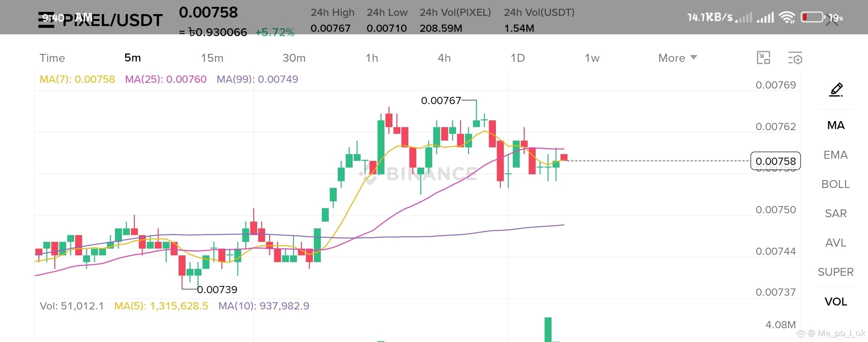Viewport: 868px width, 342px height.
Task: Switch to the 30m interval
Action: pos(294,58)
